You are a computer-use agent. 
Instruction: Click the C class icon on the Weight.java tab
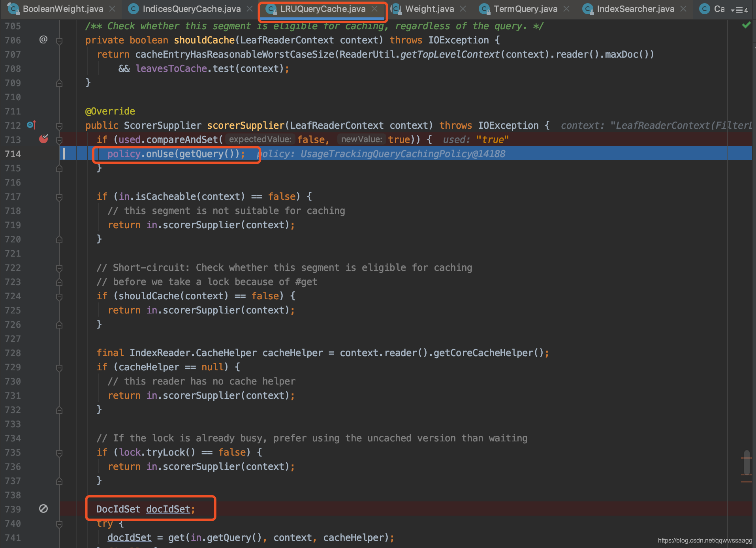tap(396, 9)
